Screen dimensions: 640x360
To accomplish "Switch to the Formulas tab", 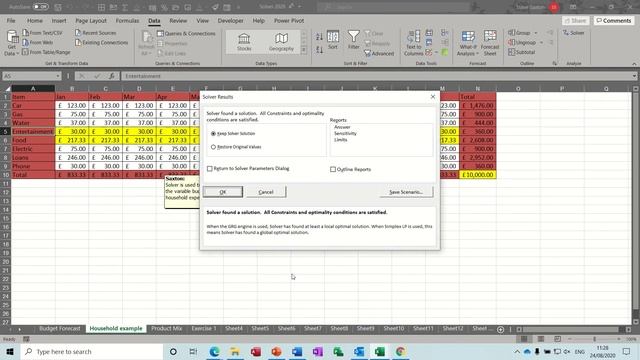I will point(127,20).
